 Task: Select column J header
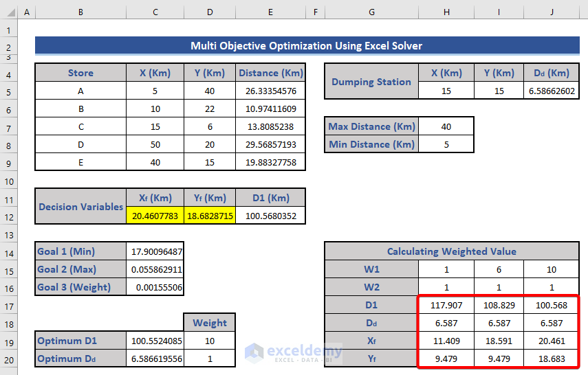click(552, 12)
